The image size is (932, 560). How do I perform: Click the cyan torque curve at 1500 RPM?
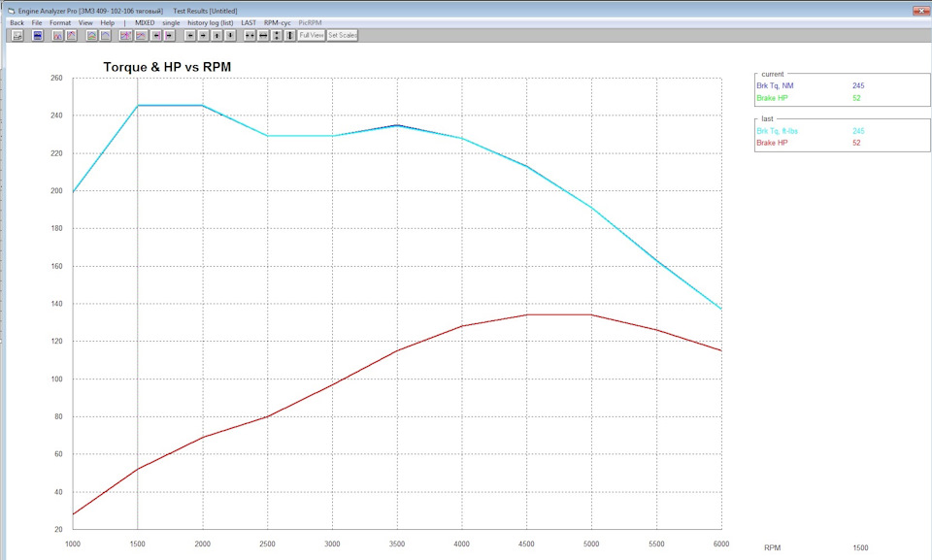138,105
